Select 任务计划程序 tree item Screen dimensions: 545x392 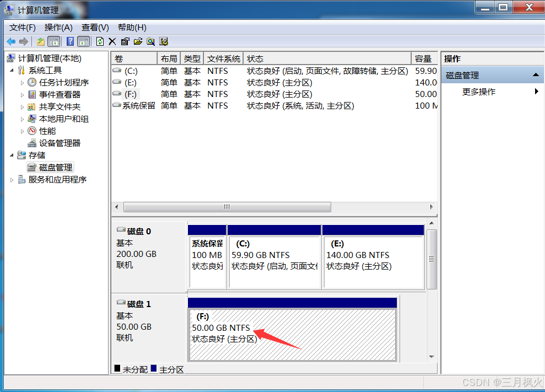pyautogui.click(x=64, y=83)
